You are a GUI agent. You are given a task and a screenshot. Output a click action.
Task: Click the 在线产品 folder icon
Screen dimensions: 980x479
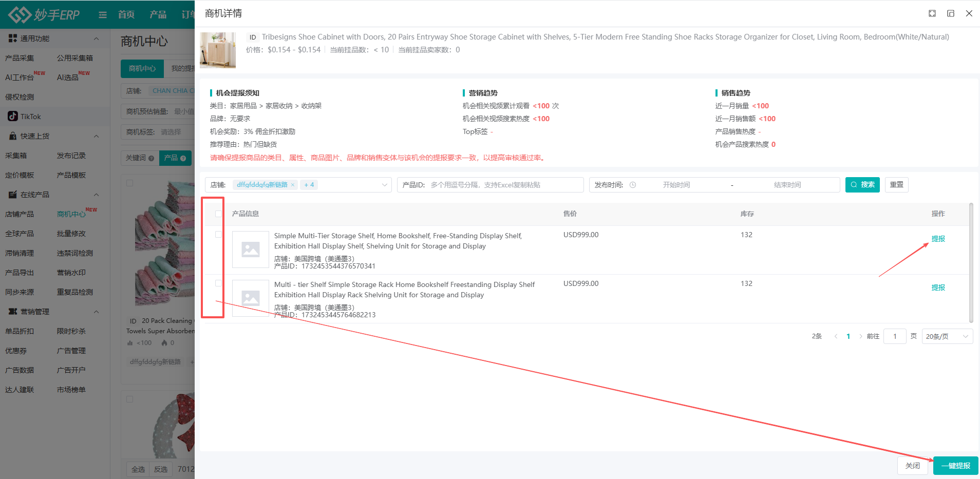click(13, 195)
